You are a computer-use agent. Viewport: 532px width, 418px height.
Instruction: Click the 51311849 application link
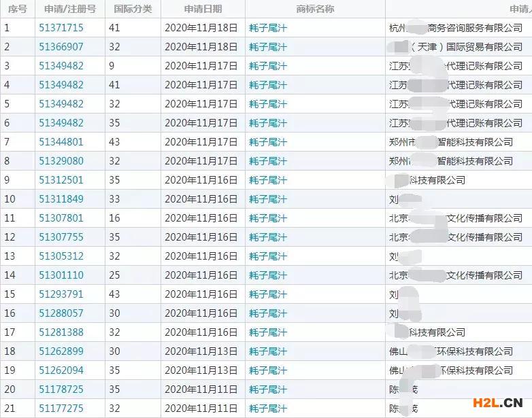pyautogui.click(x=61, y=199)
